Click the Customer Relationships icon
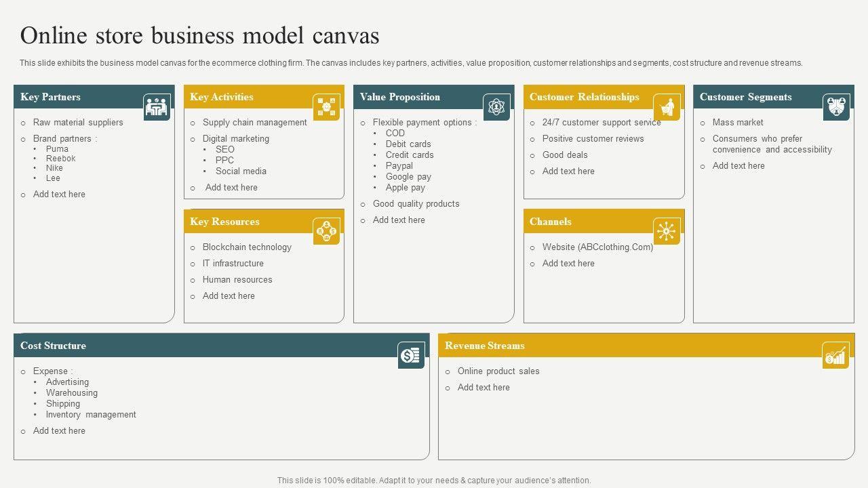The image size is (868, 488). pos(667,107)
